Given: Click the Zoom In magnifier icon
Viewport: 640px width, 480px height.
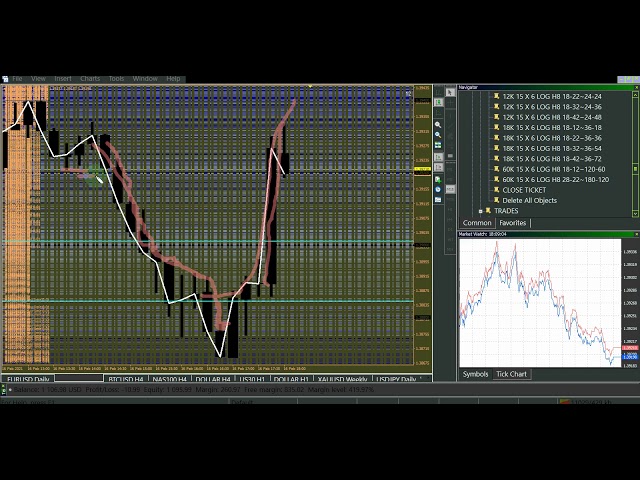Looking at the screenshot, I should 438,125.
